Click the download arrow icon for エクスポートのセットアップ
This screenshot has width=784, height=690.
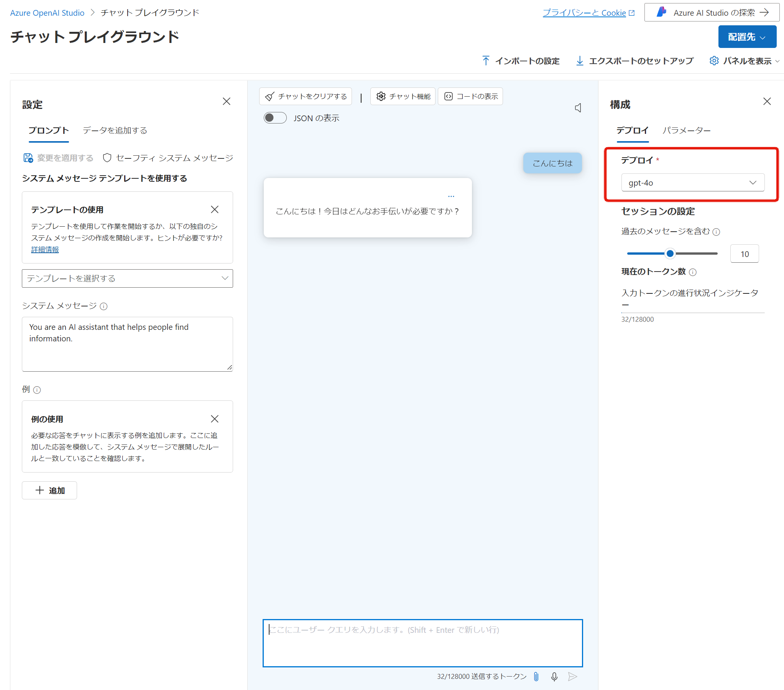[x=580, y=61]
